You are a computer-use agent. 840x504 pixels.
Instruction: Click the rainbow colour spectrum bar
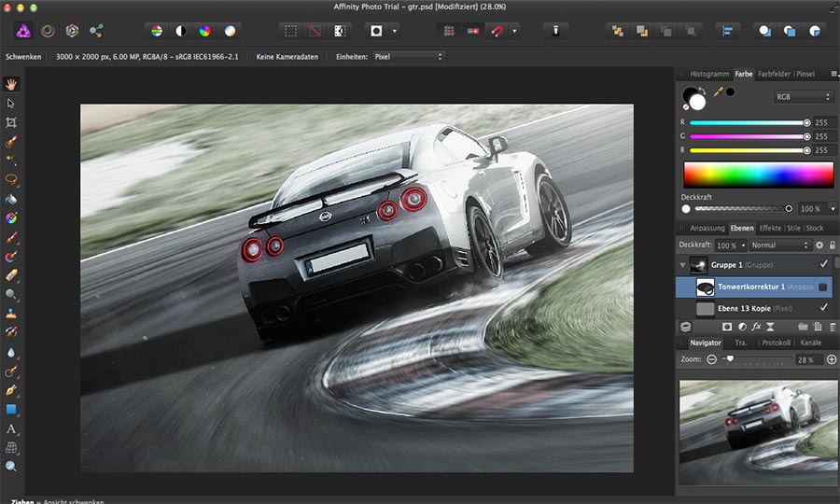759,175
